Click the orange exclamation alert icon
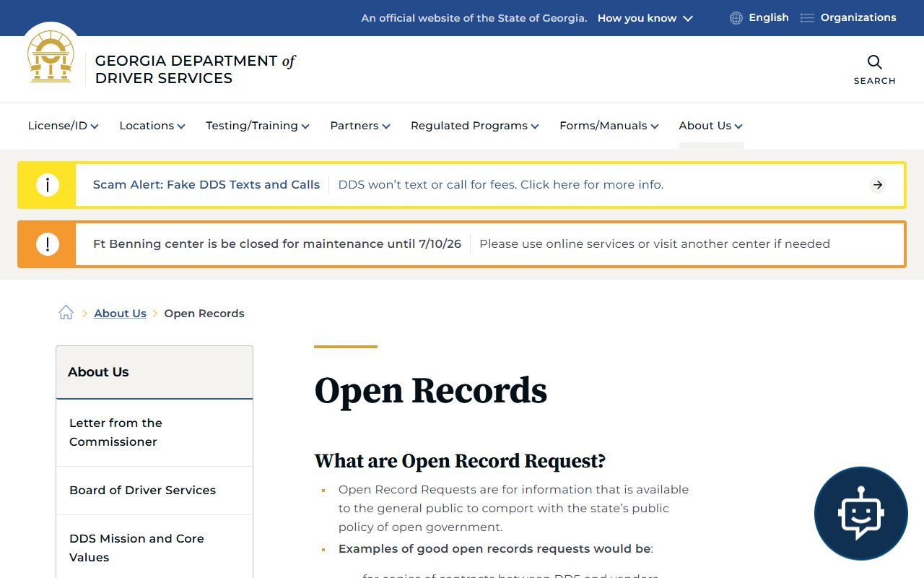Image resolution: width=924 pixels, height=578 pixels. [x=48, y=244]
